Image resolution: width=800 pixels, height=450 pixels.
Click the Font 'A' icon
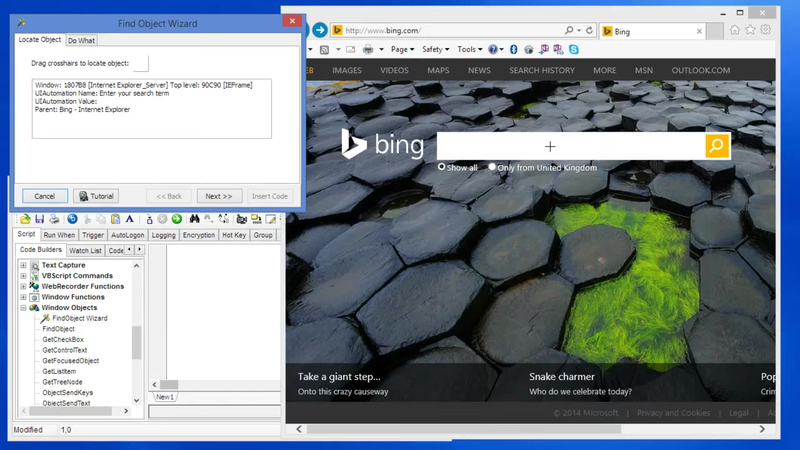pos(130,219)
